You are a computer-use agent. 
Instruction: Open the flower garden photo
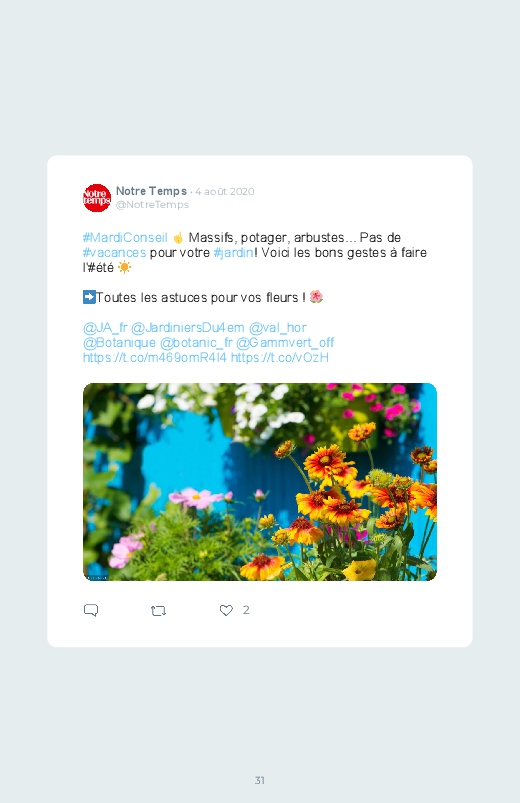click(x=260, y=481)
